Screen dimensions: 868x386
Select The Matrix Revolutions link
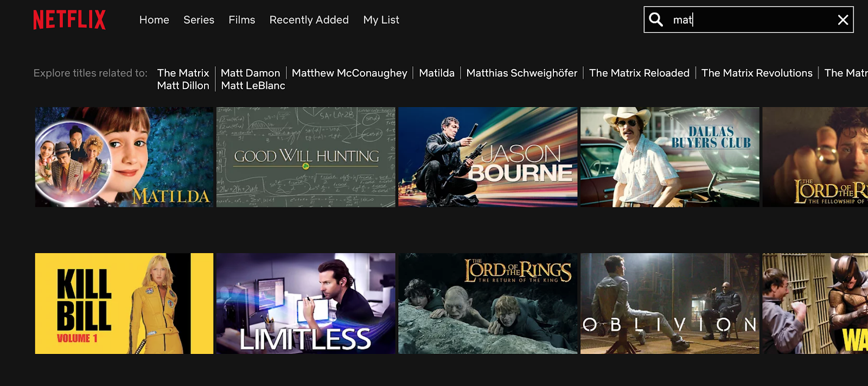click(x=757, y=73)
